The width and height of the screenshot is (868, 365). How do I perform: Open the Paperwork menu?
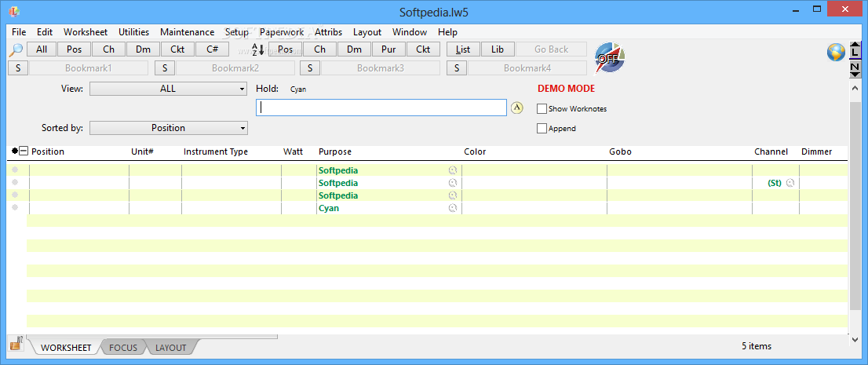pos(282,32)
